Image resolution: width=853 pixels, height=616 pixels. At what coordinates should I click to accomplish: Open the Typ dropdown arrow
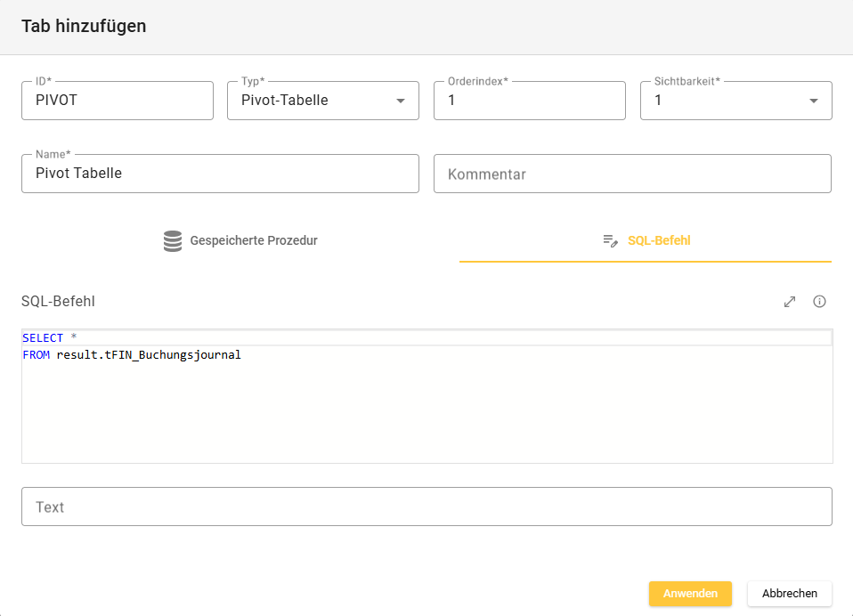pyautogui.click(x=401, y=101)
